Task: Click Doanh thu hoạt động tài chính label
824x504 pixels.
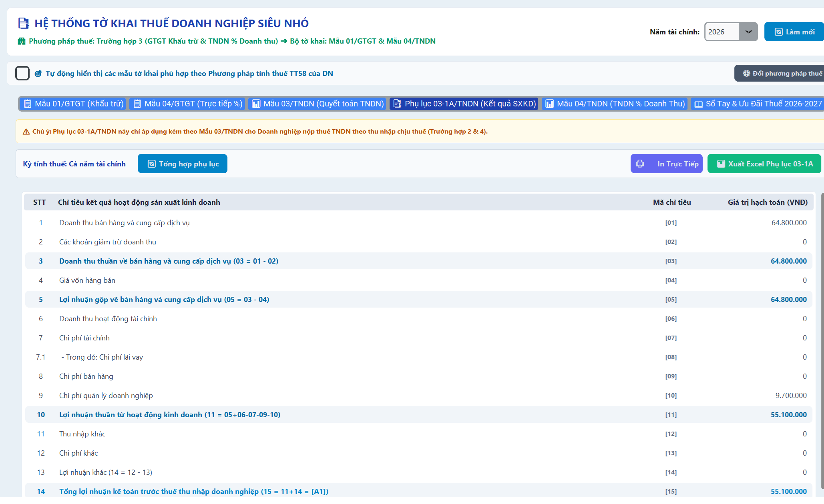Action: pyautogui.click(x=108, y=319)
